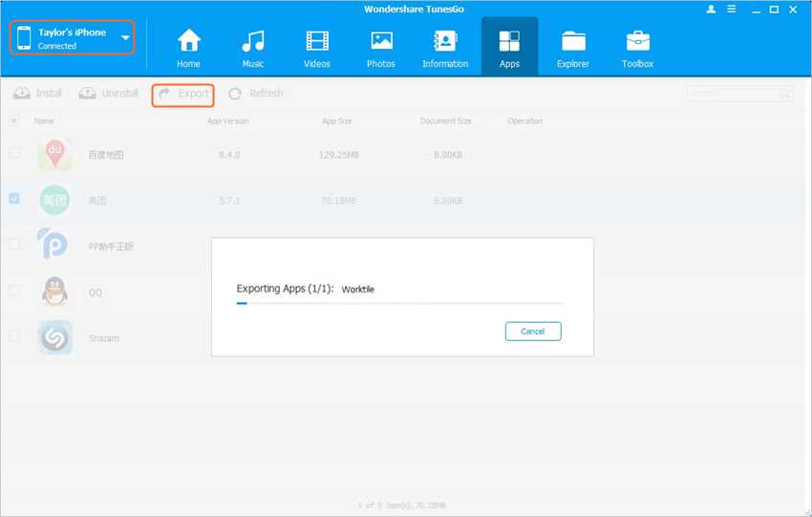
Task: Open the Information contacts section
Action: [445, 48]
